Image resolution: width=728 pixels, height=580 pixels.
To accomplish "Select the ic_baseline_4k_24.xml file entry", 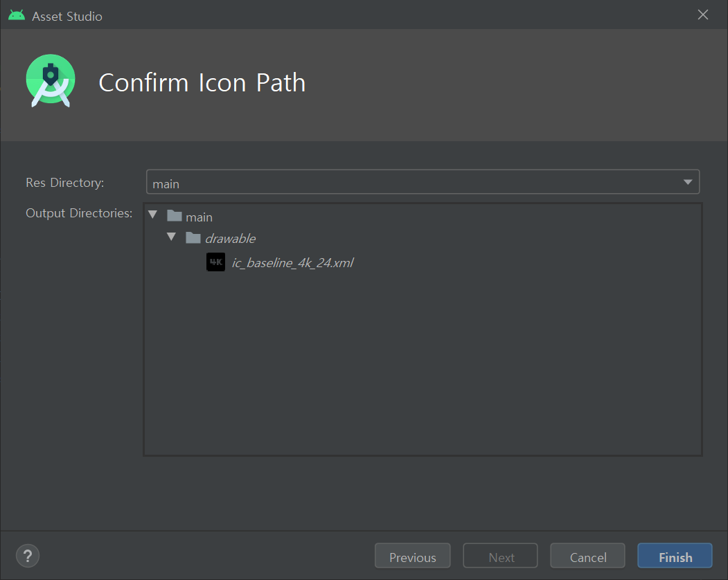I will [x=292, y=263].
